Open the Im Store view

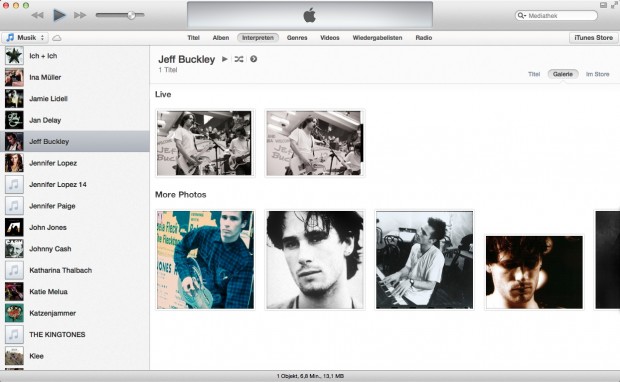[x=597, y=74]
